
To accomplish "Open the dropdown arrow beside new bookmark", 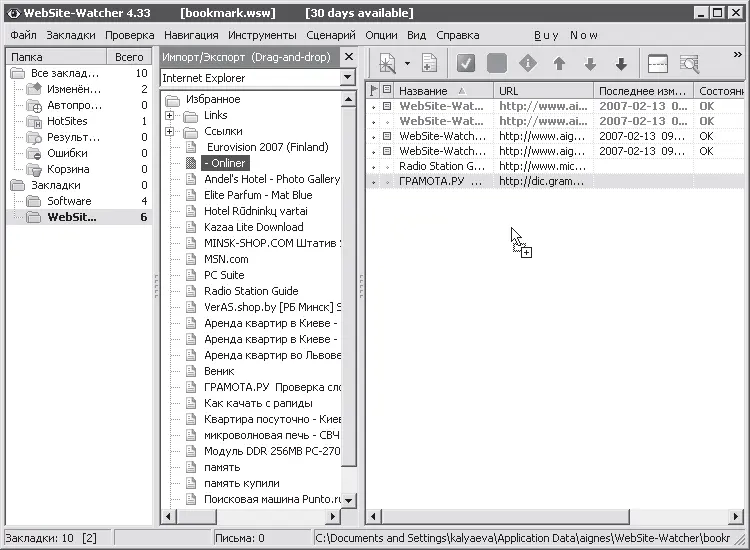I will pyautogui.click(x=407, y=64).
